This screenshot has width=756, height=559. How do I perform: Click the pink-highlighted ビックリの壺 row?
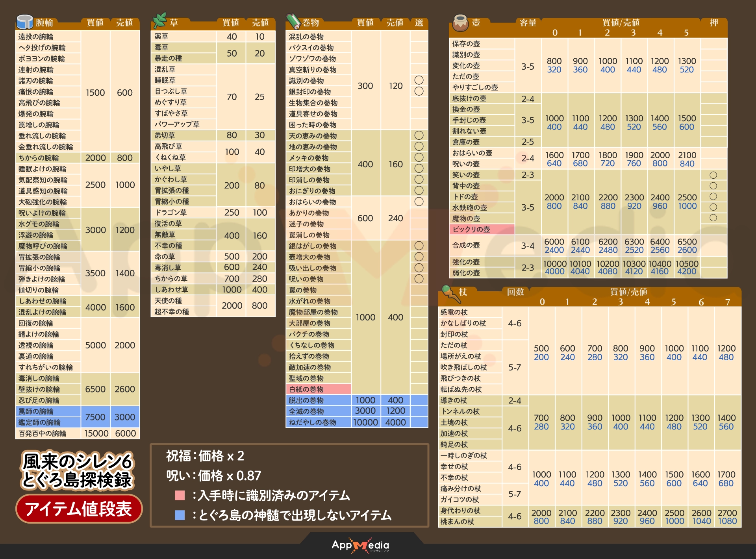pos(482,229)
